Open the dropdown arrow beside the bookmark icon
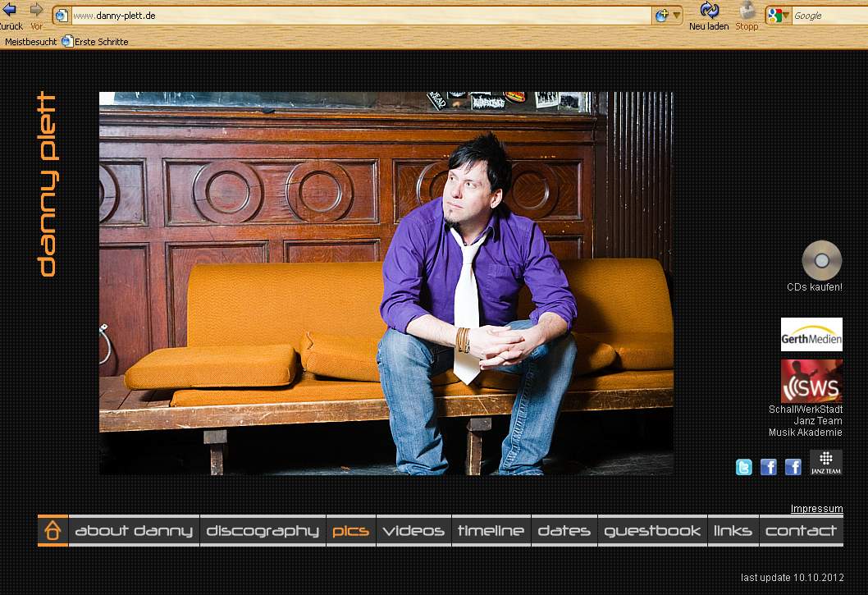This screenshot has width=868, height=595. (677, 16)
